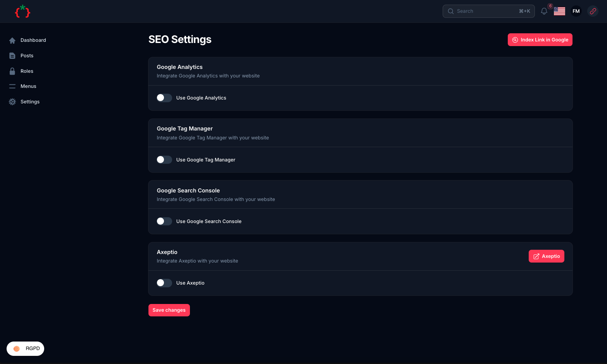The height and width of the screenshot is (364, 607).
Task: Open Settings in the sidebar
Action: (30, 102)
